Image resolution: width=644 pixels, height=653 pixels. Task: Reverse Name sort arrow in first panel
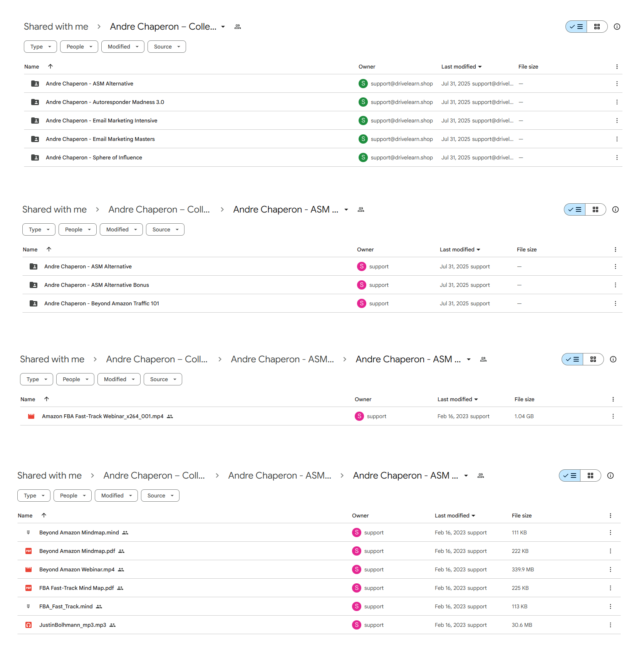pyautogui.click(x=50, y=66)
